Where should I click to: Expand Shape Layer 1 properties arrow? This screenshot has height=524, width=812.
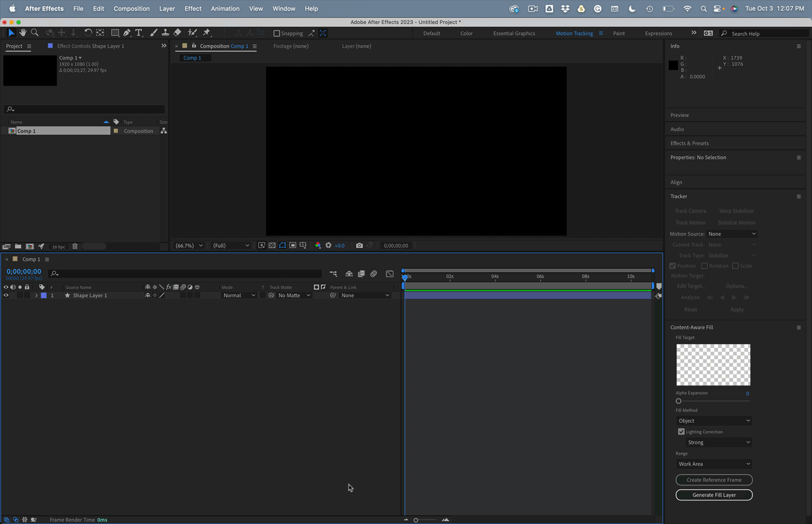pos(36,296)
